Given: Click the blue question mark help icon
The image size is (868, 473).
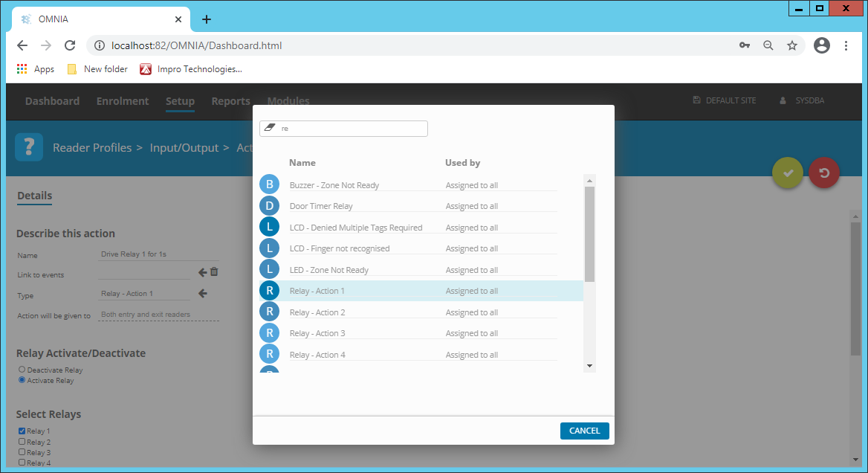Looking at the screenshot, I should tap(29, 147).
